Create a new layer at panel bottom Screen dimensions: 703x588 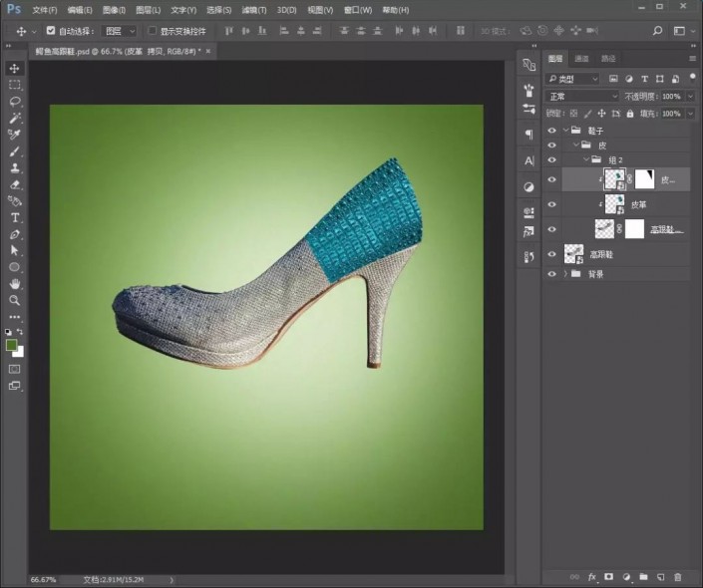coord(660,577)
